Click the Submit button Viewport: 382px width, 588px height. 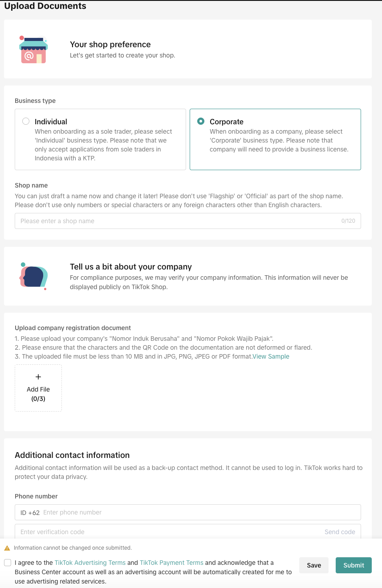[x=354, y=565]
